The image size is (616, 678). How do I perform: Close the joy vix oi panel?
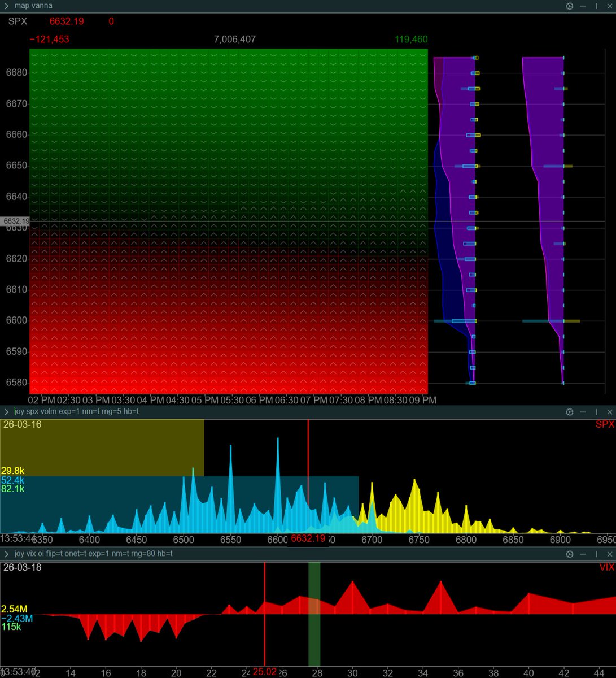point(609,554)
